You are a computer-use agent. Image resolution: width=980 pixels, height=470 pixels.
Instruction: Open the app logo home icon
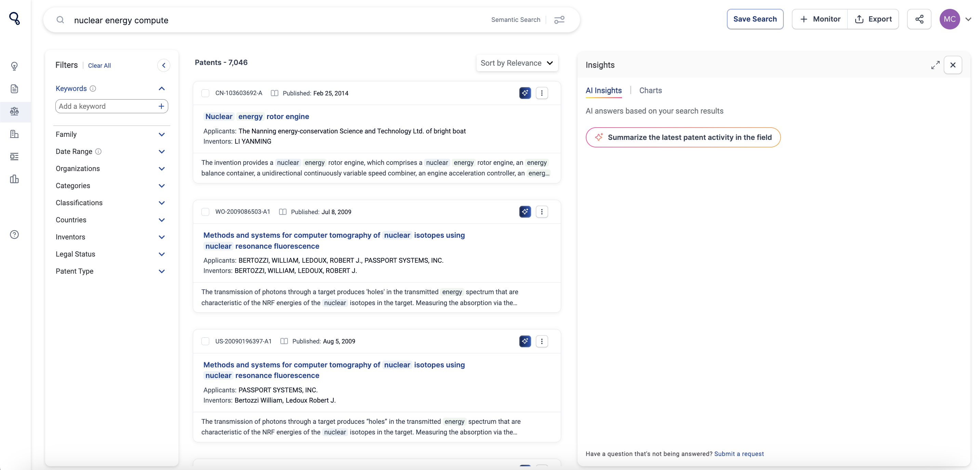click(x=14, y=18)
